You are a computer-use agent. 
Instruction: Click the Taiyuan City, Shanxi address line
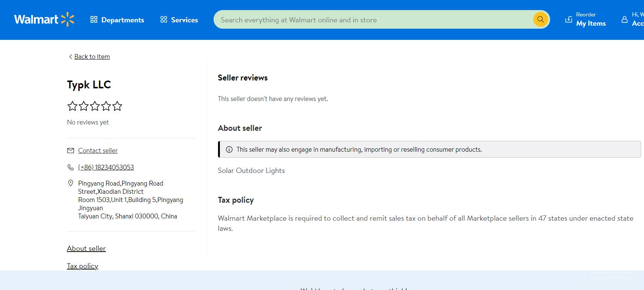[127, 216]
